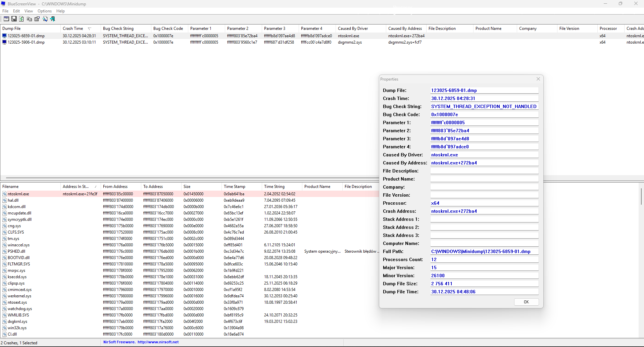Sort crashes by Crash Time column header
Viewport: 644px width, 347px height.
(x=73, y=29)
